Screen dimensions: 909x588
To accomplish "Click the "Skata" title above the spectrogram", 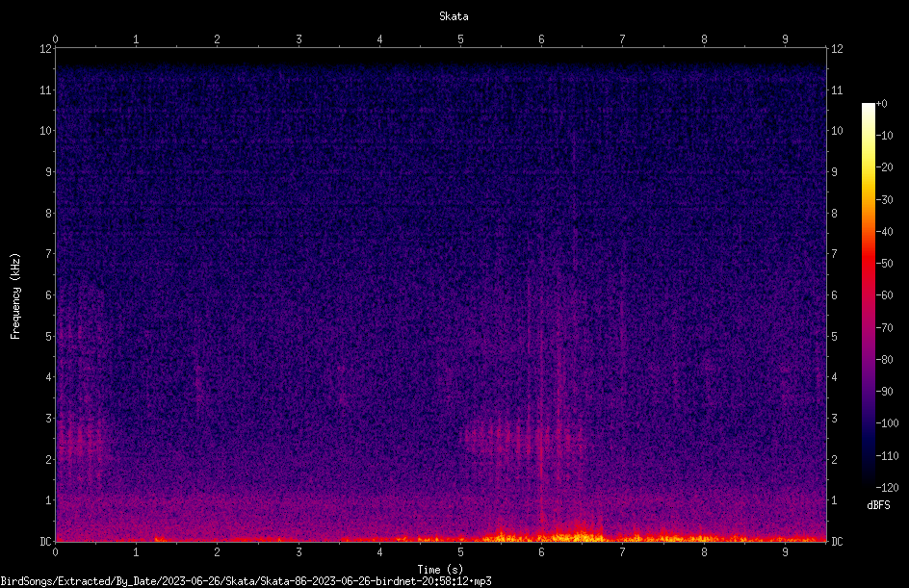I will click(x=454, y=16).
